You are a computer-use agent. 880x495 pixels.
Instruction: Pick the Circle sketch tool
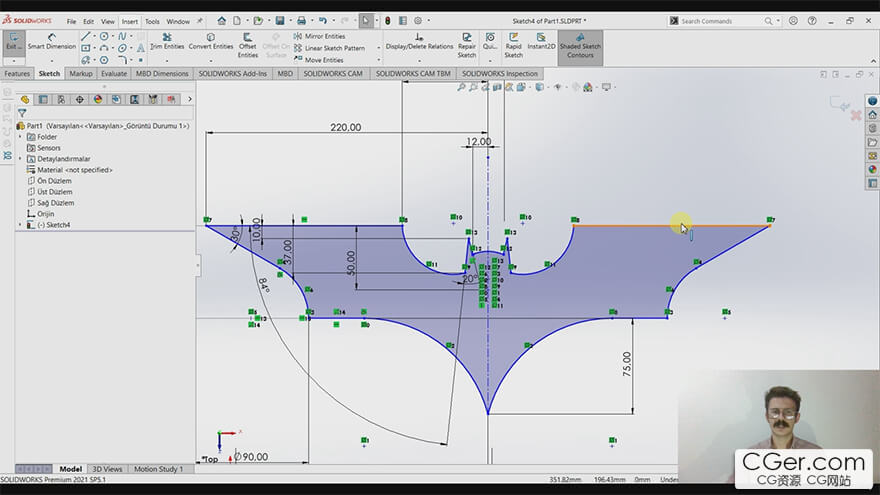(x=104, y=36)
